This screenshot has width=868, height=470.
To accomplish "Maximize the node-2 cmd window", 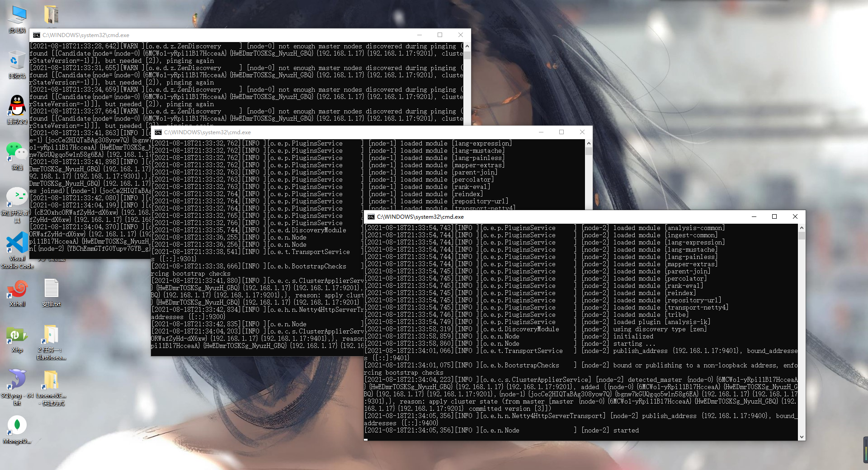I will [x=774, y=216].
